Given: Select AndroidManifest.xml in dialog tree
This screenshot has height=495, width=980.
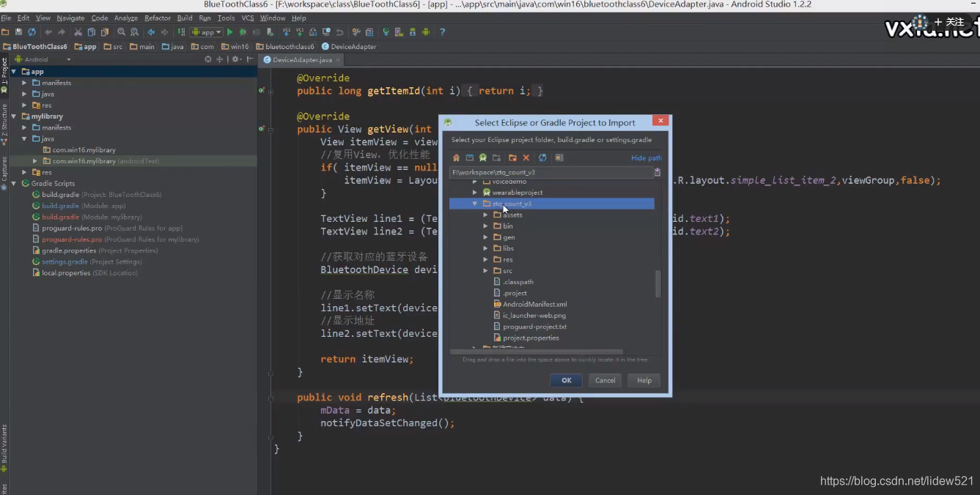Looking at the screenshot, I should [x=529, y=305].
